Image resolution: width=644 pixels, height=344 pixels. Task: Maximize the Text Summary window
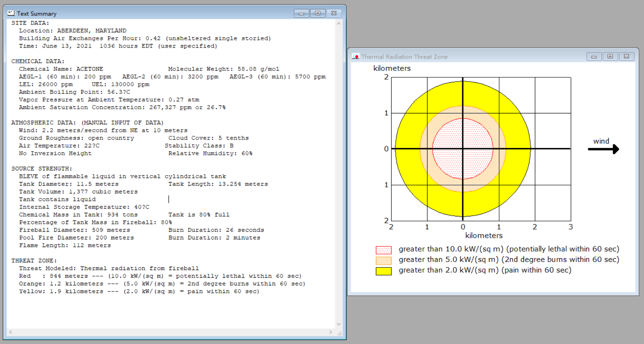pyautogui.click(x=318, y=13)
